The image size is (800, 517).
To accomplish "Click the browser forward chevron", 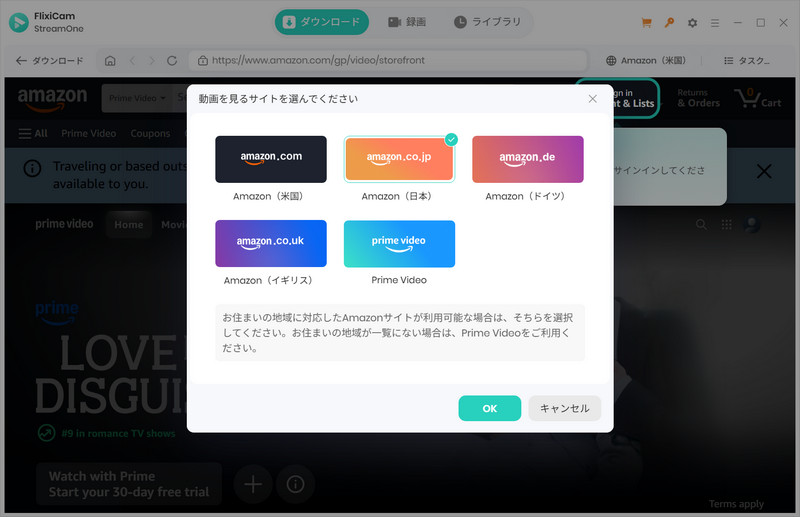I will [152, 61].
